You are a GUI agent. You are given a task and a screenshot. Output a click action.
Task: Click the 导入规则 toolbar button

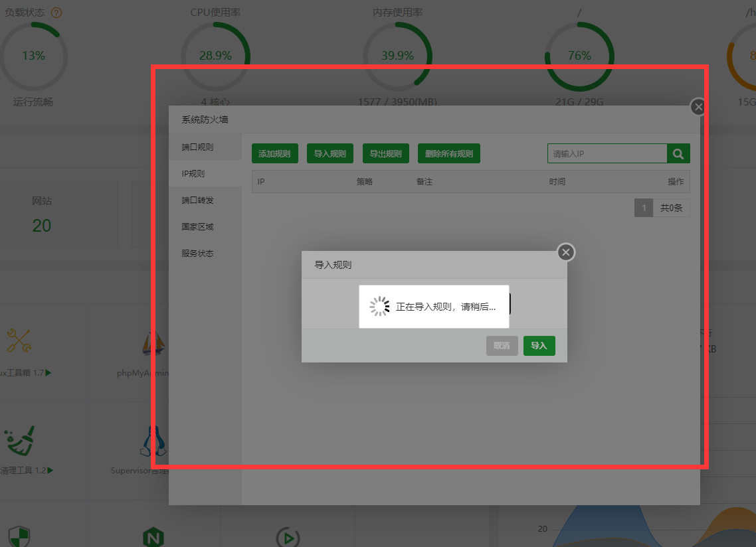pyautogui.click(x=330, y=153)
